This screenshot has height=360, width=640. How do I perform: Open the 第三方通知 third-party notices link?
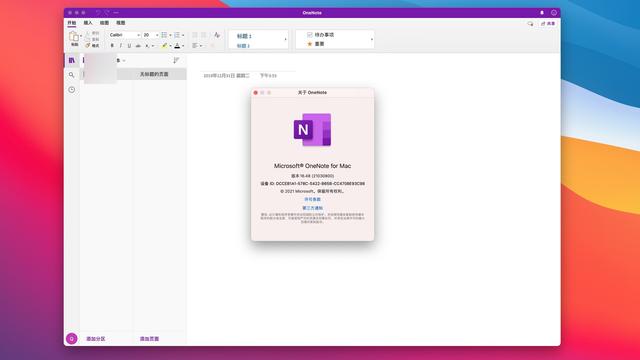click(312, 208)
